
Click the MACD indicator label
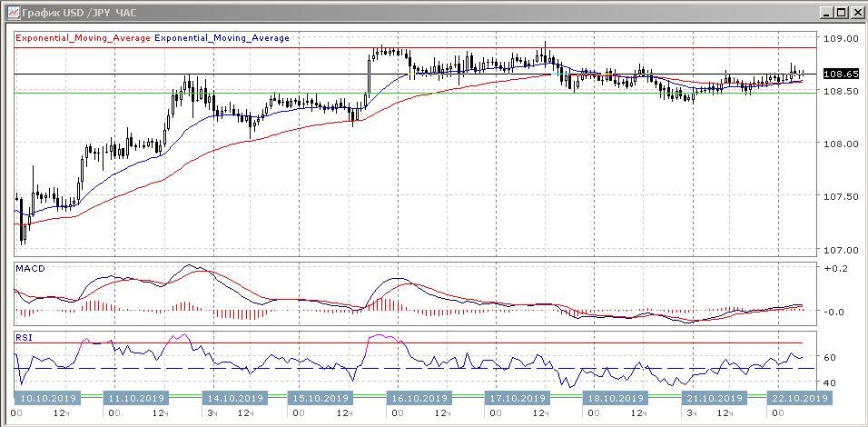coord(30,269)
